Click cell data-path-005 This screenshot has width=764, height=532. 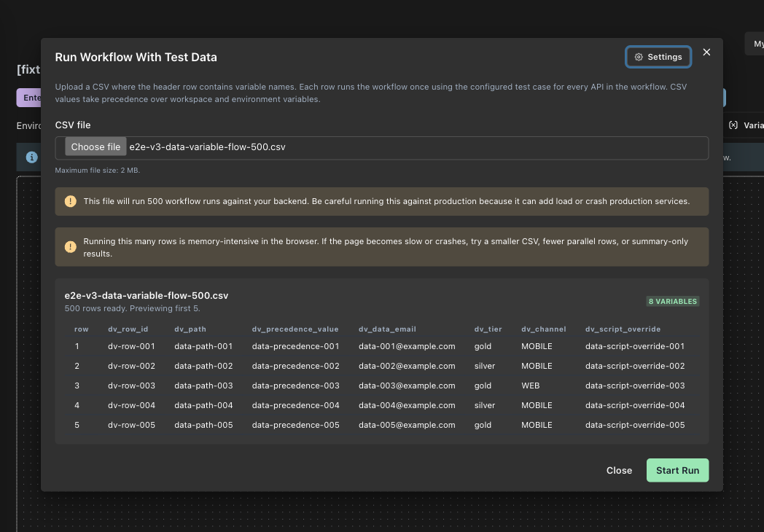click(x=203, y=425)
